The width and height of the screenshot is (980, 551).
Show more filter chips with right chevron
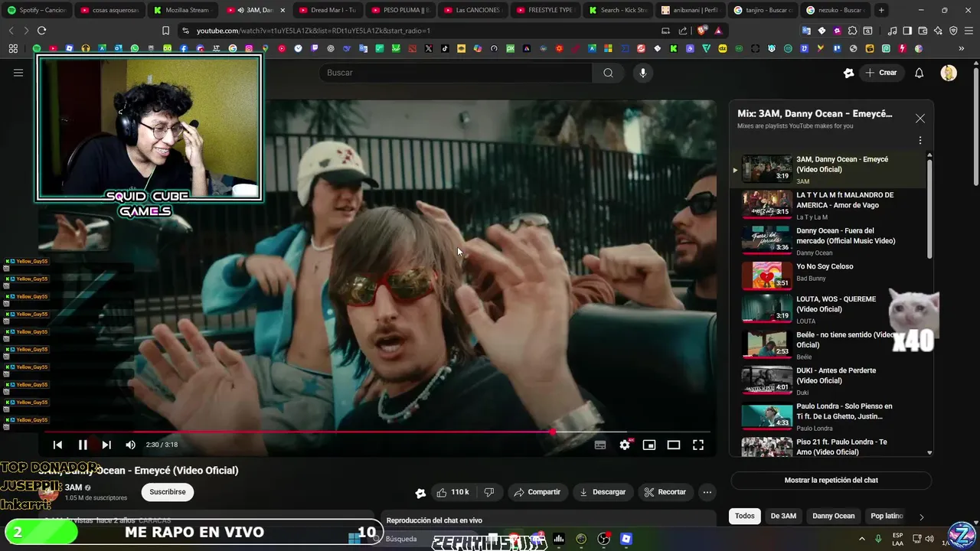921,517
